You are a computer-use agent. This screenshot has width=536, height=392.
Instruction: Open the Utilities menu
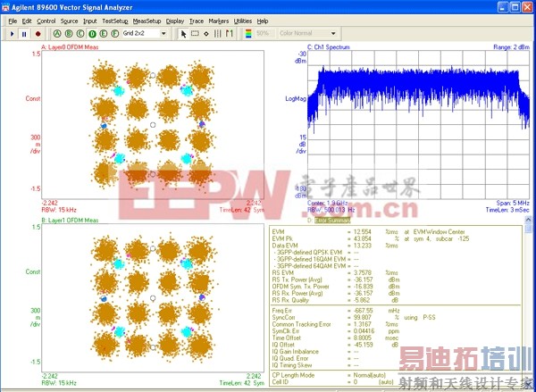[243, 21]
